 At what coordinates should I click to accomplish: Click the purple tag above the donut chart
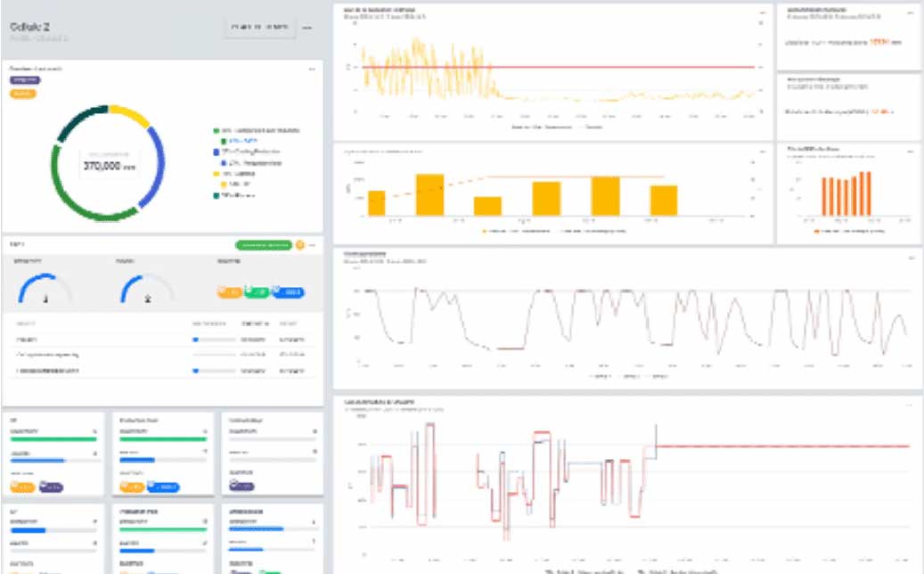click(25, 79)
